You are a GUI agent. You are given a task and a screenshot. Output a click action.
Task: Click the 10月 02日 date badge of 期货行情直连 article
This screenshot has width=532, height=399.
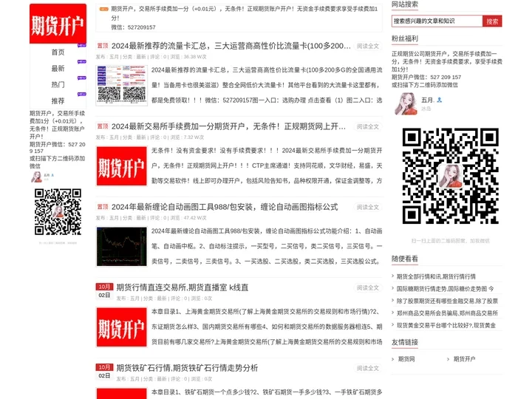click(104, 291)
